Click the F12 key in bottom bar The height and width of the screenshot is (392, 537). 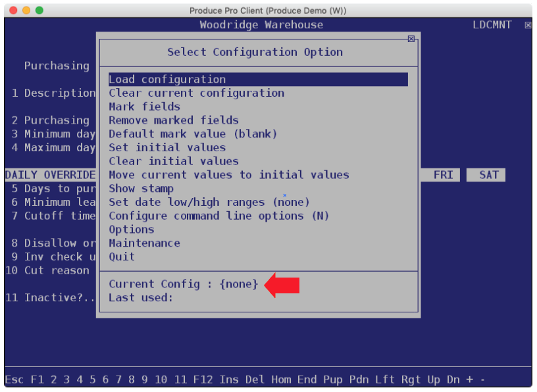[x=203, y=380]
